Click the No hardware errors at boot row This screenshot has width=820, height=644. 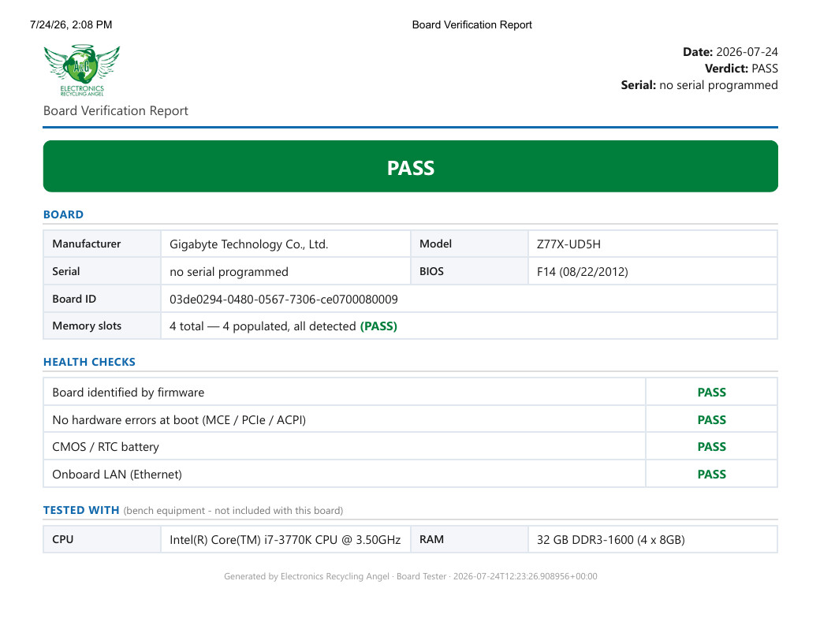[411, 420]
